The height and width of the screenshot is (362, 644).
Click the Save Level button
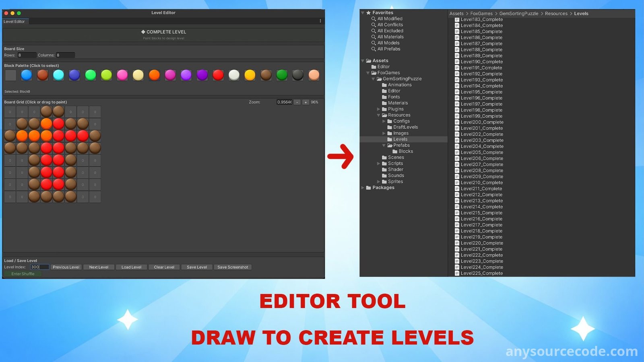197,267
